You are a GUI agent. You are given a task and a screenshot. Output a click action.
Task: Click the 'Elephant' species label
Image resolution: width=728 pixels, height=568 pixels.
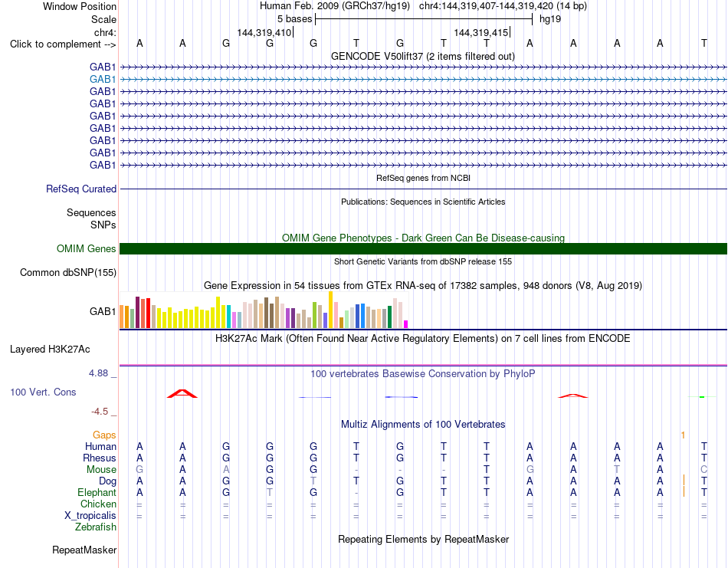(97, 492)
